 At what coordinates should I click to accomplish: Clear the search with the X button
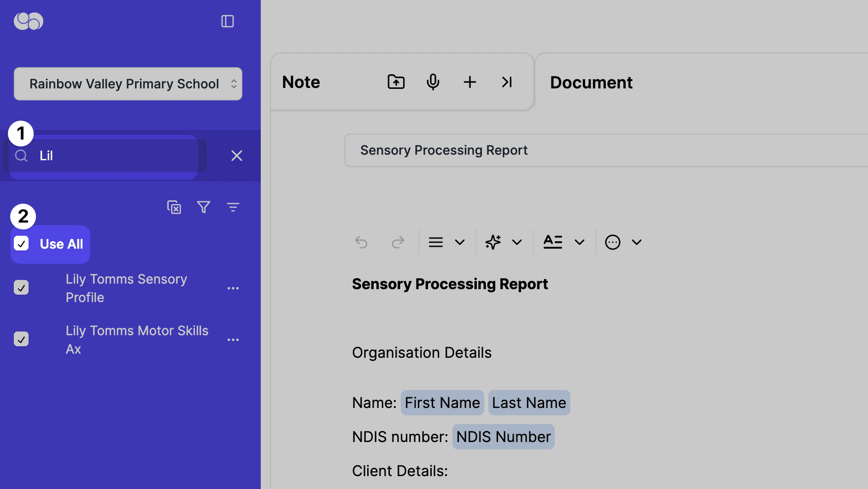pyautogui.click(x=237, y=156)
